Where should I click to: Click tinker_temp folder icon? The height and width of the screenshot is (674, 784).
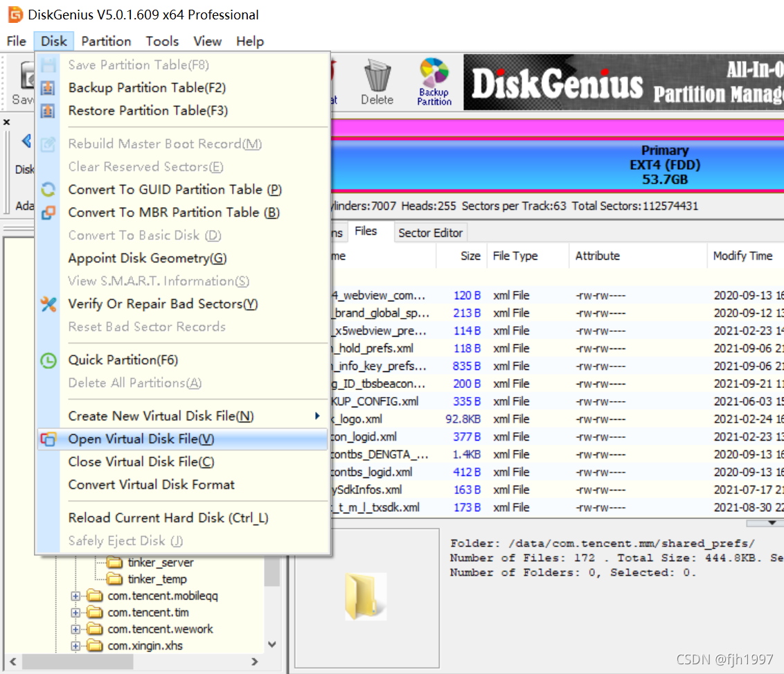(x=115, y=579)
